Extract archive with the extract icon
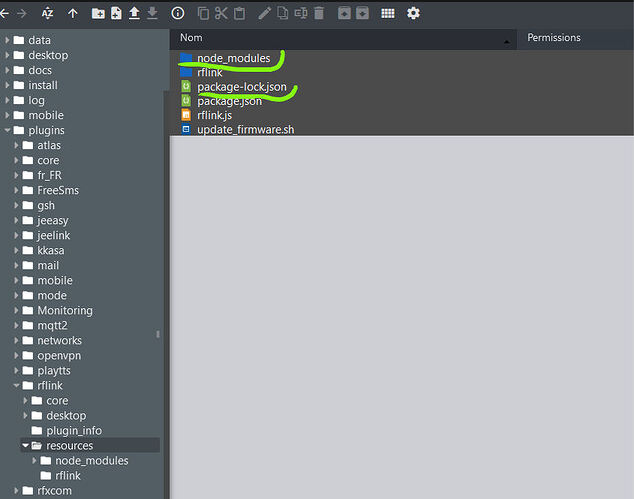The height and width of the screenshot is (499, 634). tap(344, 13)
